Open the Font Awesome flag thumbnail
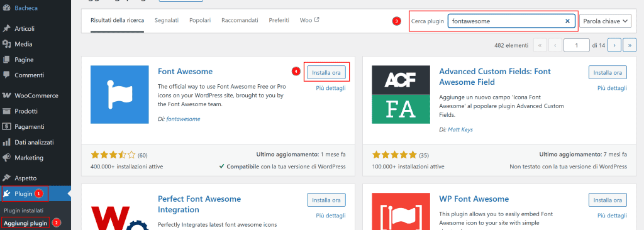This screenshot has width=644, height=230. pos(119,94)
